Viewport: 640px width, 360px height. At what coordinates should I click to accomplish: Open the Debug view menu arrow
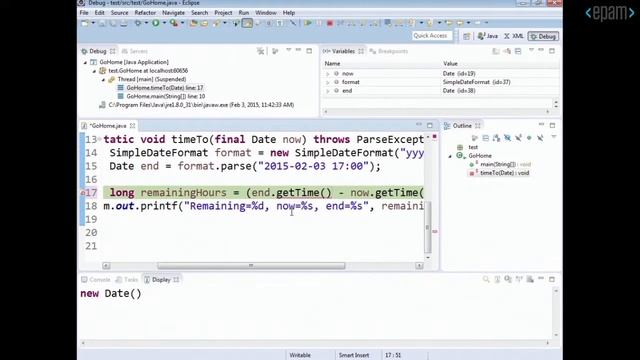click(288, 50)
